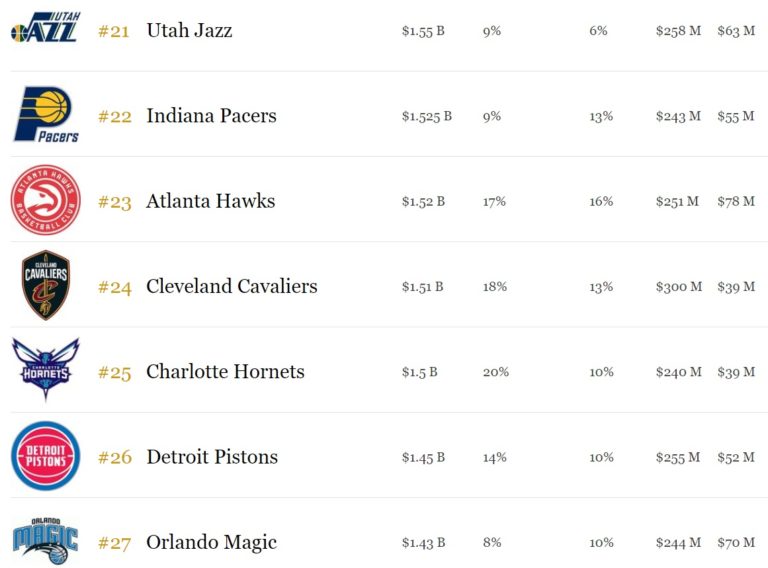This screenshot has width=768, height=568.
Task: Select the Cleveland Cavaliers team name
Action: coord(231,287)
